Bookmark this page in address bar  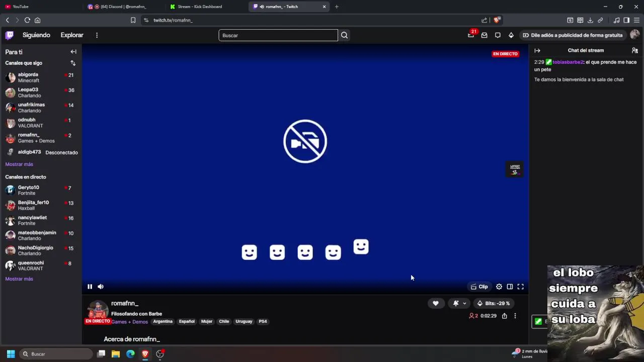[x=133, y=20]
